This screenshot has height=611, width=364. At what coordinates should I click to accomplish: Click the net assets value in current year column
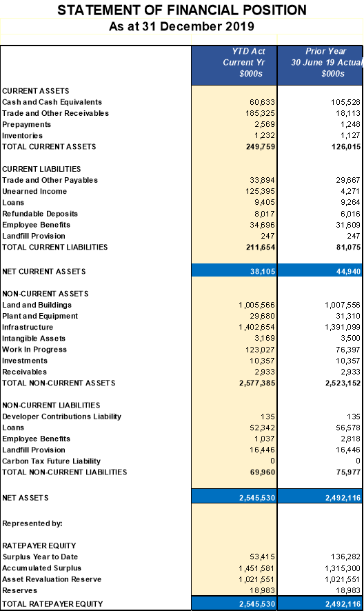[257, 498]
